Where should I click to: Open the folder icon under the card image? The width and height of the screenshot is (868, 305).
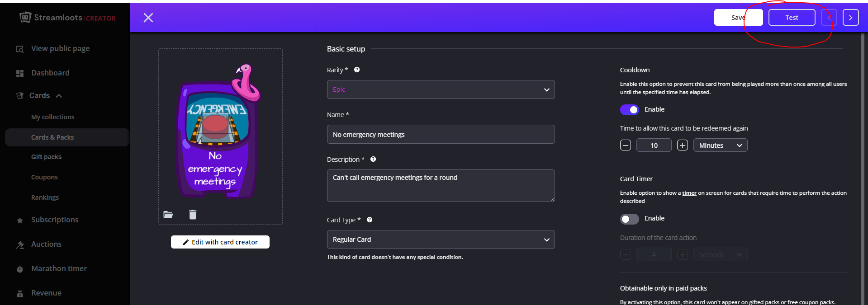coord(168,215)
